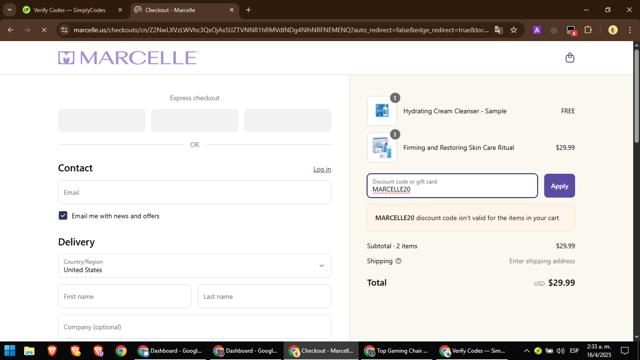This screenshot has height=360, width=640.
Task: Click the browser address bar URL
Action: [281, 30]
